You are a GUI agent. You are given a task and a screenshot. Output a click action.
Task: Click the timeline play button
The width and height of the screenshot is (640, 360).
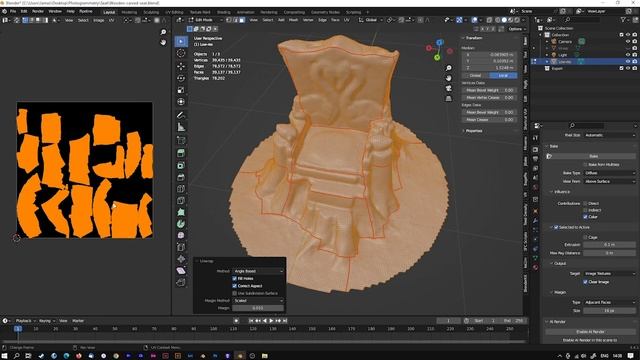pos(271,321)
